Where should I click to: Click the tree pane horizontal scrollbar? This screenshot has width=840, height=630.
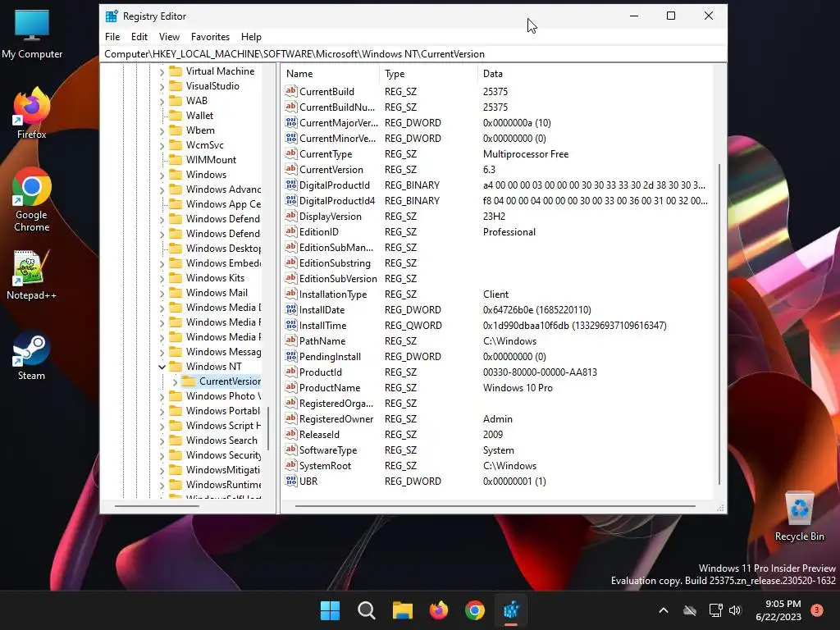157,505
